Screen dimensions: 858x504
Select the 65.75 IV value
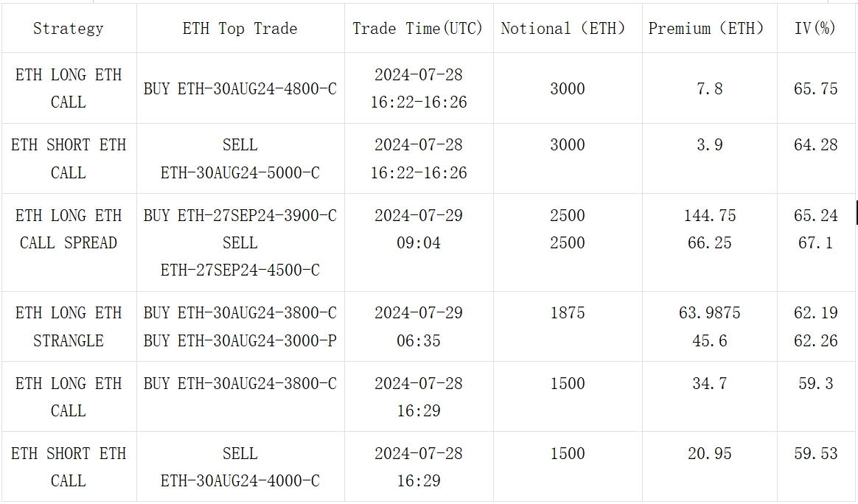pyautogui.click(x=816, y=88)
